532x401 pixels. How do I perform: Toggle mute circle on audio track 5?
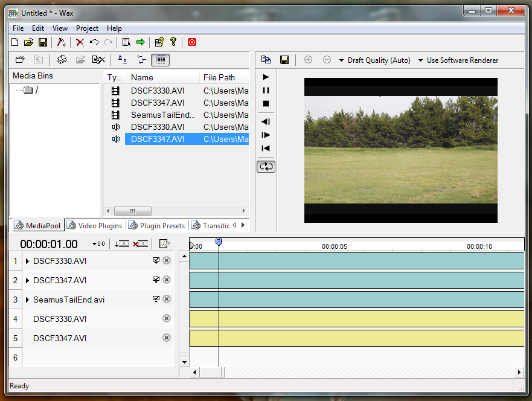[x=167, y=338]
